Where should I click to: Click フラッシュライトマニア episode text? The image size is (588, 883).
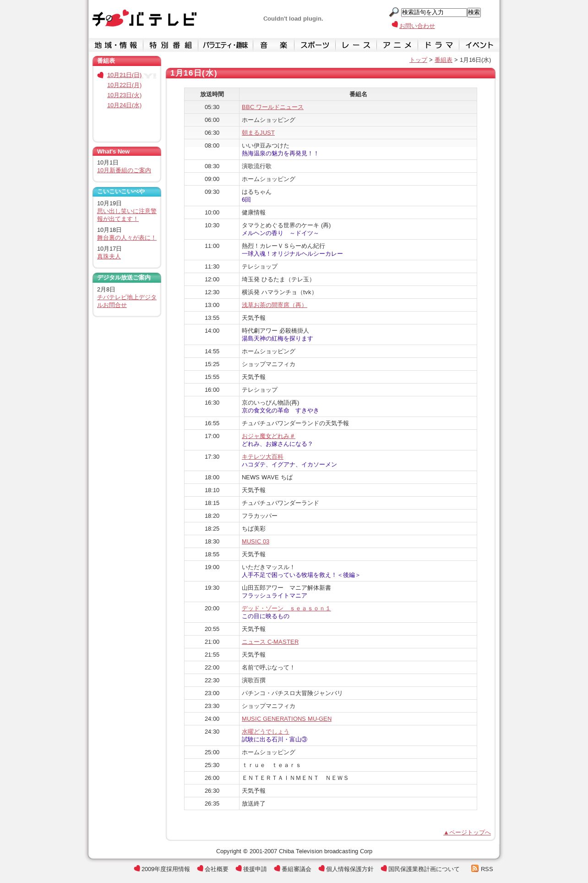coord(274,596)
